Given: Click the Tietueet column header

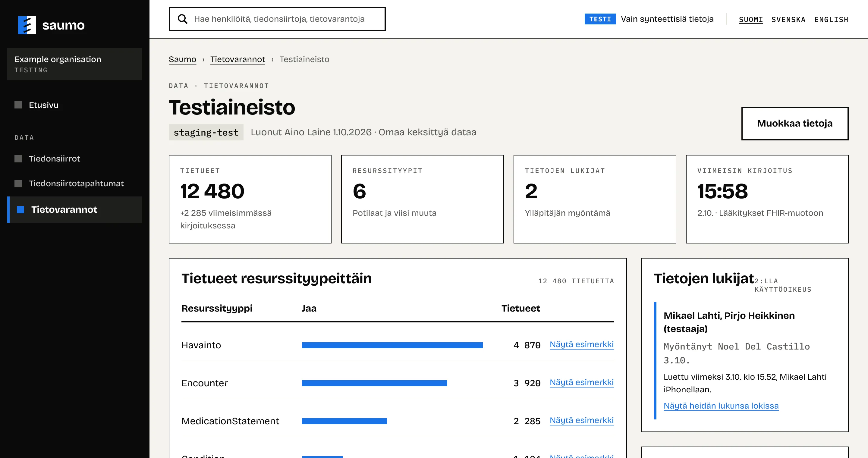Looking at the screenshot, I should point(520,309).
